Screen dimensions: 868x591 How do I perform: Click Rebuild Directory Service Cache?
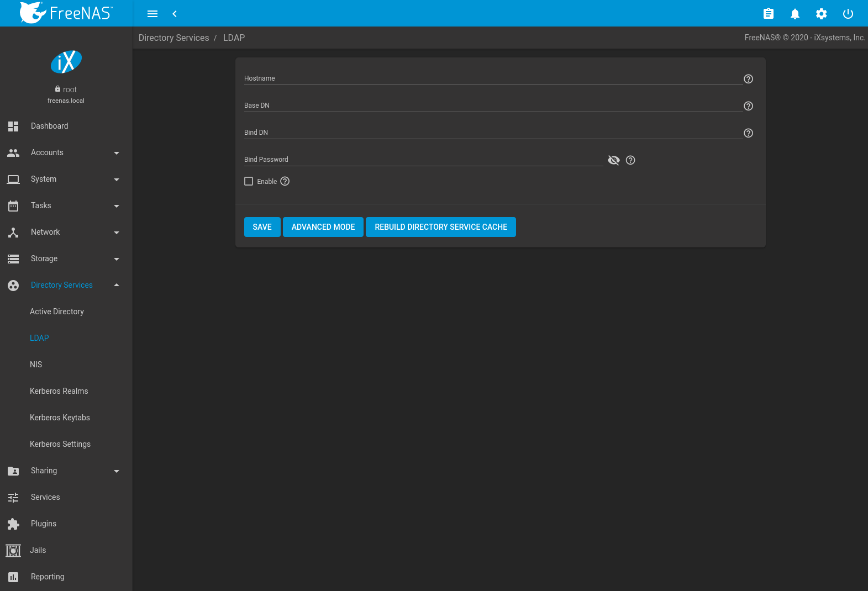coord(440,227)
